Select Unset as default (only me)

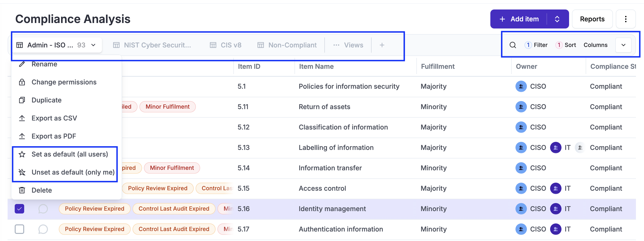73,172
